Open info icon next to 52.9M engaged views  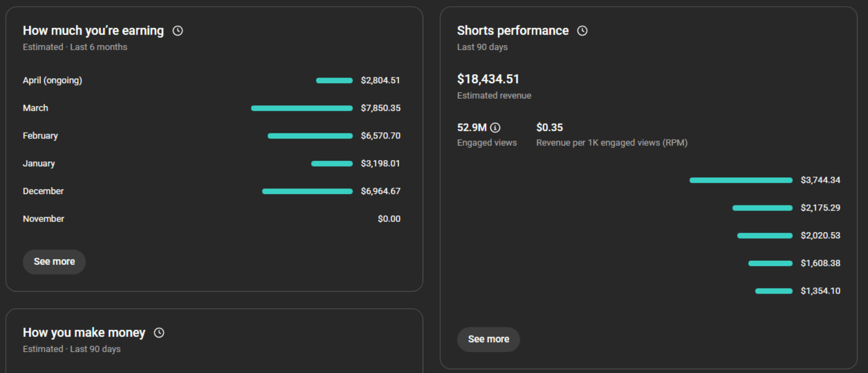[x=495, y=128]
